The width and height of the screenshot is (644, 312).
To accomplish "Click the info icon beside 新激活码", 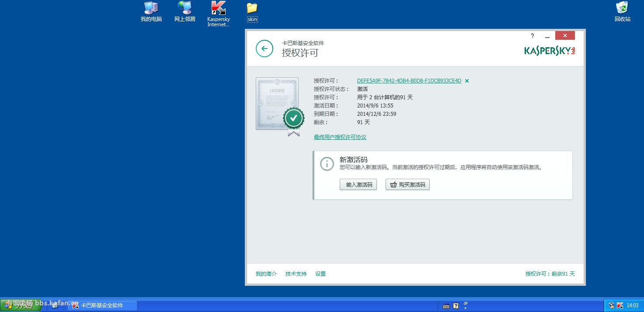I will pos(327,164).
